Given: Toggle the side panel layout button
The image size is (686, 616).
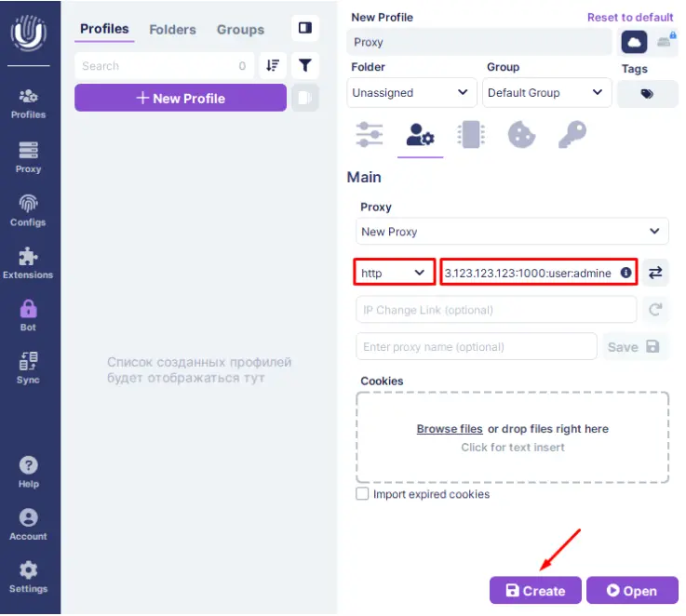Looking at the screenshot, I should point(304,29).
